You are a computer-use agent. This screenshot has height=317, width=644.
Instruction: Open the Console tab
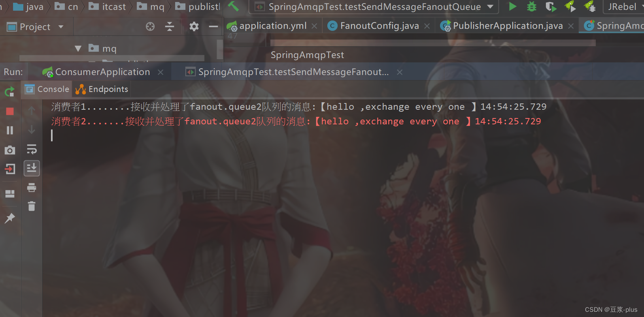coord(47,89)
